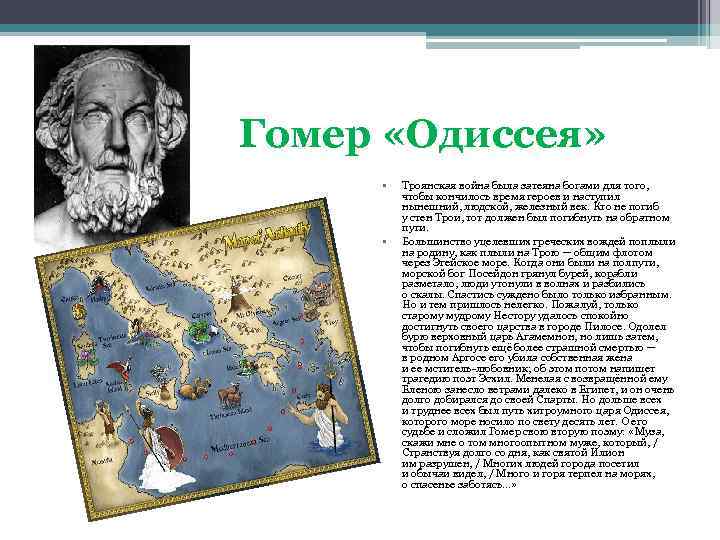Viewport: 720px width, 540px height.
Task: Click the paragraph starting 'Троянская война была затеяна'
Action: pyautogui.click(x=535, y=207)
